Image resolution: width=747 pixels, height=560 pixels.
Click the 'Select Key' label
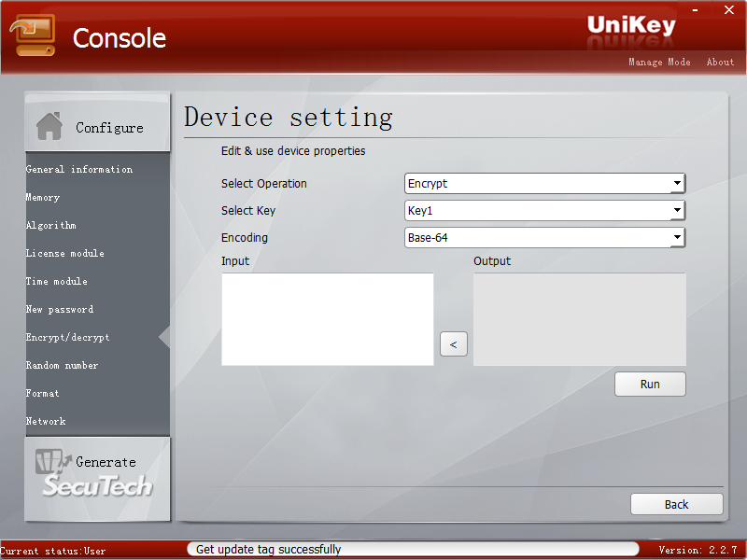pos(248,211)
